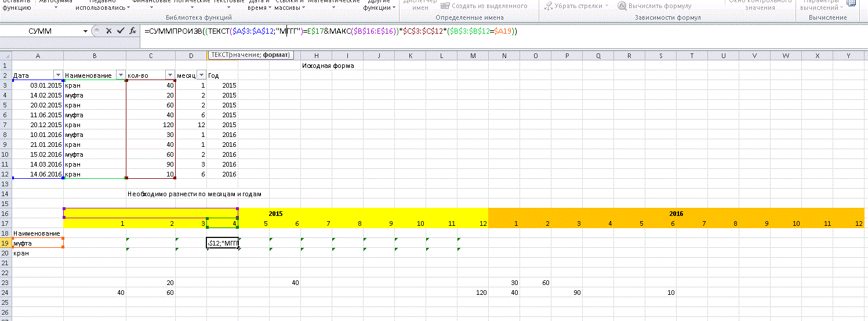Click the Исходная форма title cell
The width and height of the screenshot is (868, 321).
[328, 66]
